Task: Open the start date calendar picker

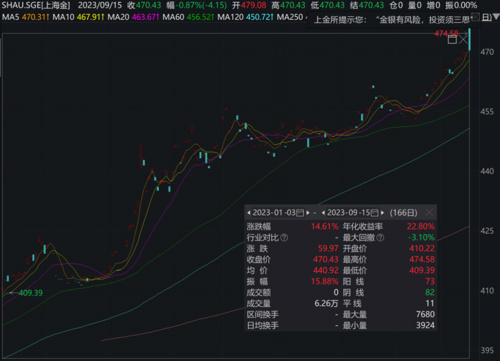Action: pos(300,213)
